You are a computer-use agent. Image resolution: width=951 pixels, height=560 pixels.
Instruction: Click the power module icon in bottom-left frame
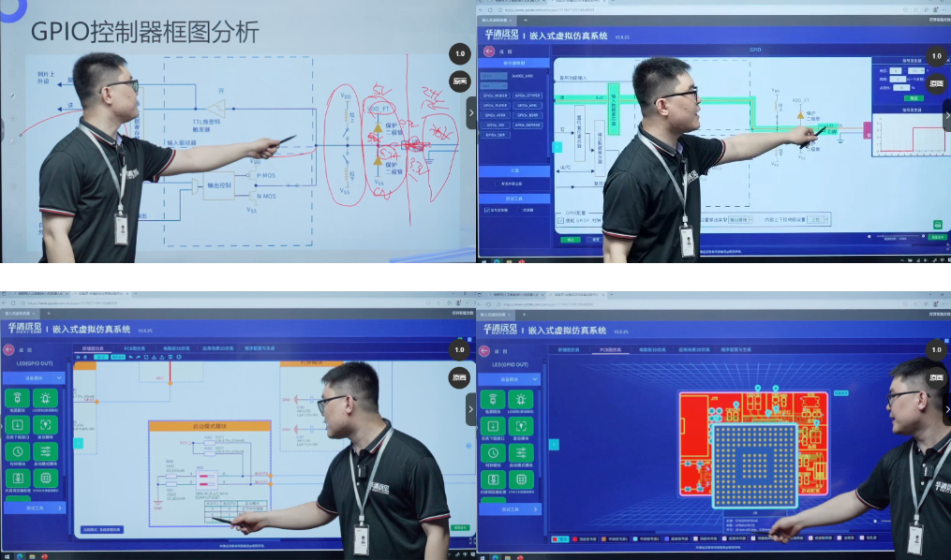tap(18, 399)
